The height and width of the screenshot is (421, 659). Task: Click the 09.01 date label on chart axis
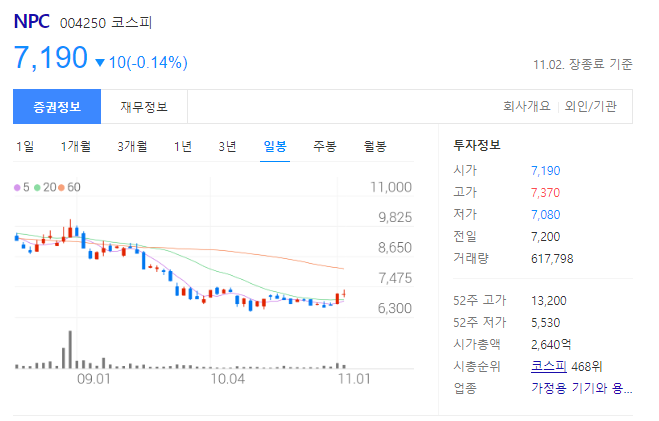[x=94, y=379]
